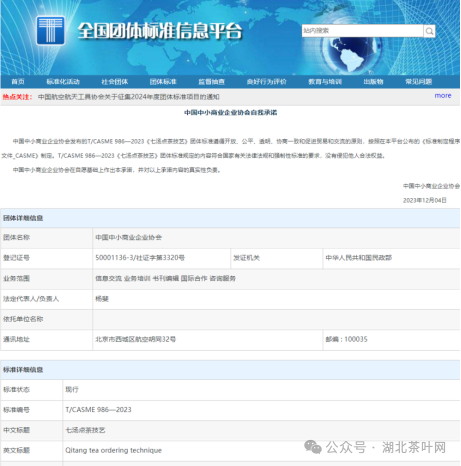Click the 七汤点茶技艺 Chinese title cell
Image resolution: width=461 pixels, height=466 pixels.
tap(261, 430)
